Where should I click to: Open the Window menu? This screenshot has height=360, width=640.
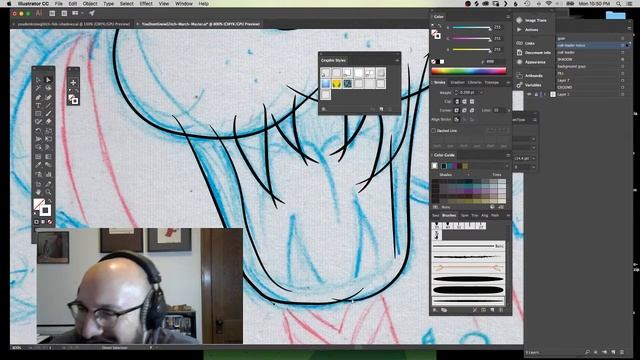[x=184, y=4]
